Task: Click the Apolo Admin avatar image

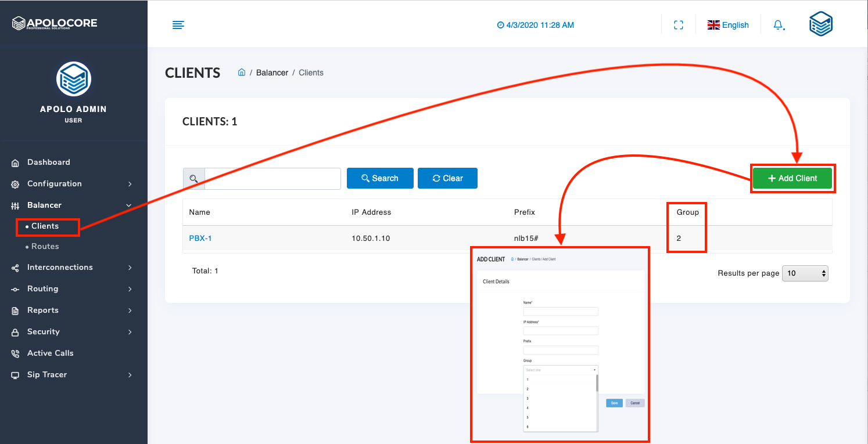Action: pyautogui.click(x=73, y=79)
